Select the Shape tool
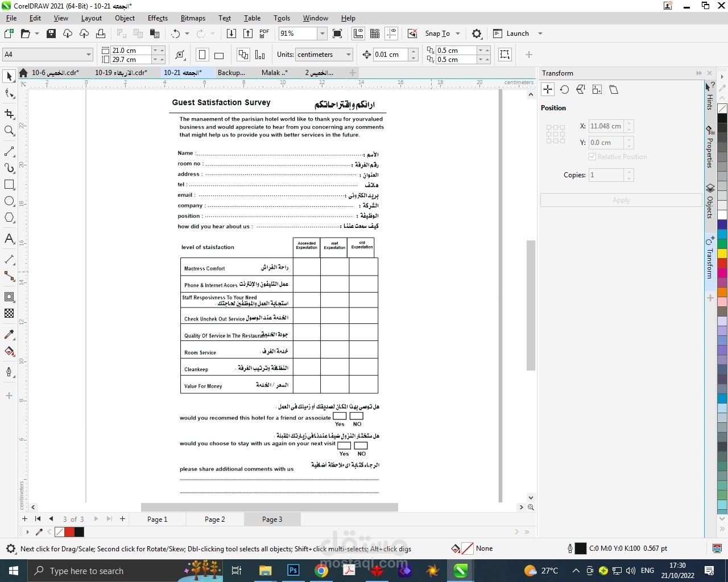 9,94
